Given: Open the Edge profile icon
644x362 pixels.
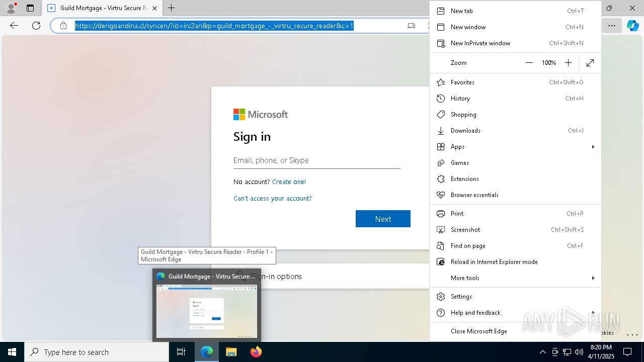Looking at the screenshot, I should click(x=11, y=8).
